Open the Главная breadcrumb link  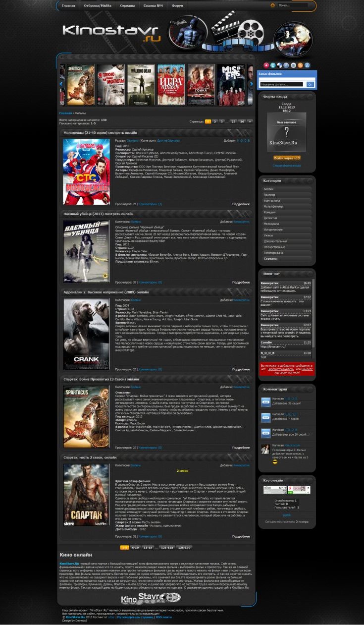tap(65, 113)
